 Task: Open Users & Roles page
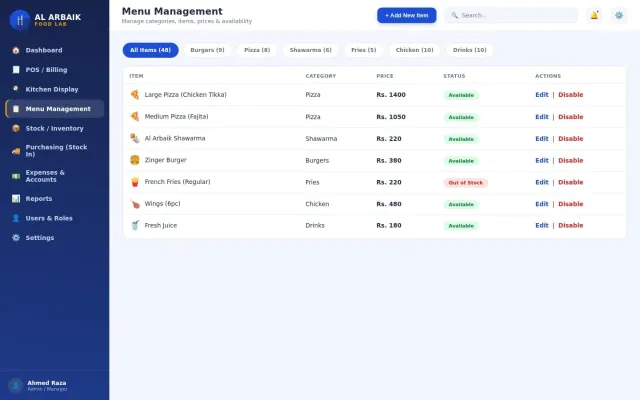tap(54, 218)
